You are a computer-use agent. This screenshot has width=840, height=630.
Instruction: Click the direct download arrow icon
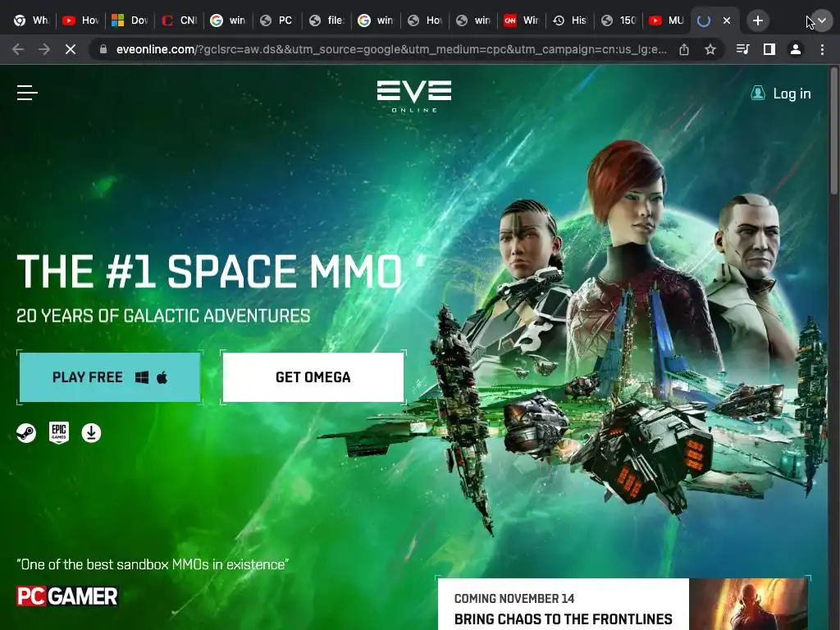click(x=91, y=433)
